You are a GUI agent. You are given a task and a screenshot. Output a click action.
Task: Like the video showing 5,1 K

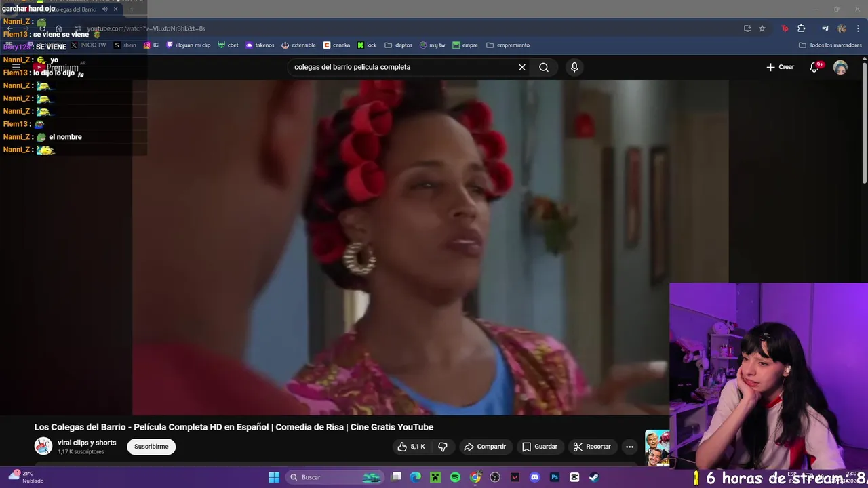coord(411,447)
